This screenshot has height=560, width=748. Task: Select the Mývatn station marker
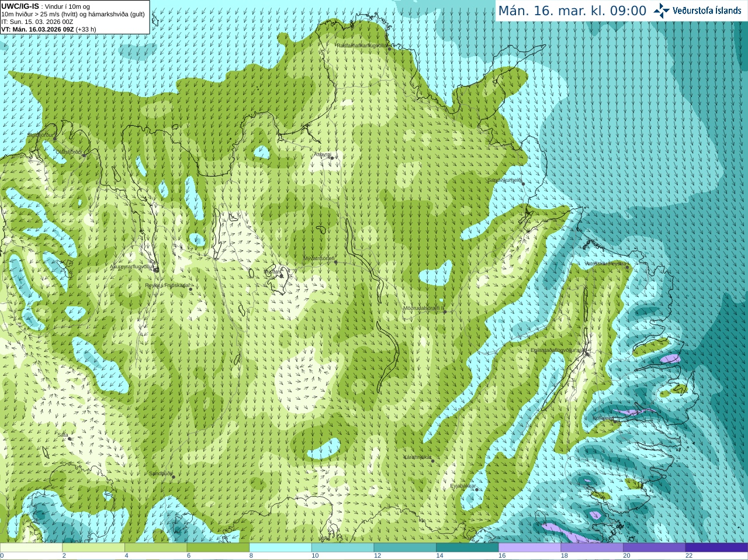[x=281, y=275]
